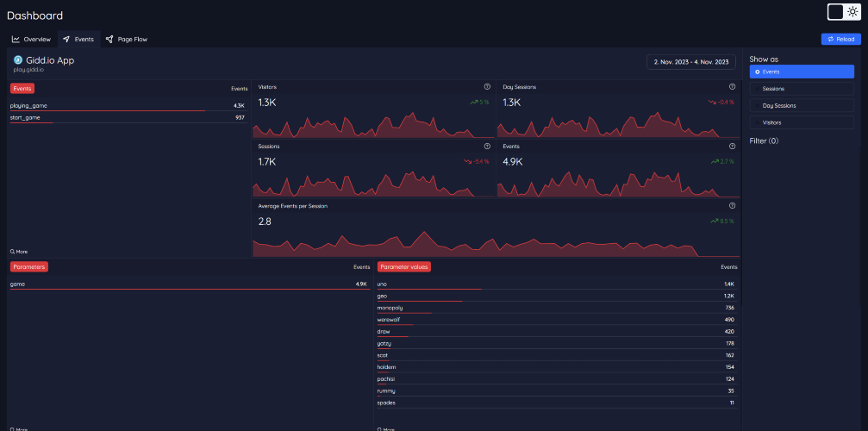Screen dimensions: 868x431
Task: Click Average Events per Session help icon
Action: pyautogui.click(x=733, y=205)
